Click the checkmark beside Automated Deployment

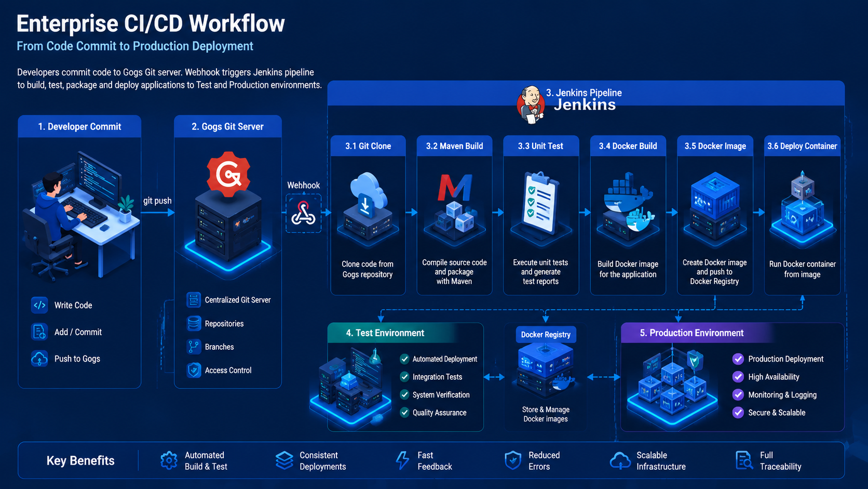coord(404,359)
